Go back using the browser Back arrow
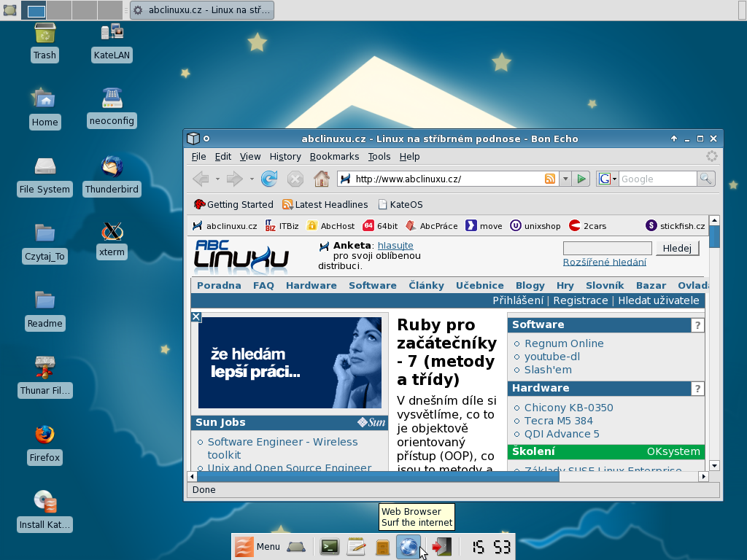Screen dimensions: 747x560 click(x=201, y=179)
